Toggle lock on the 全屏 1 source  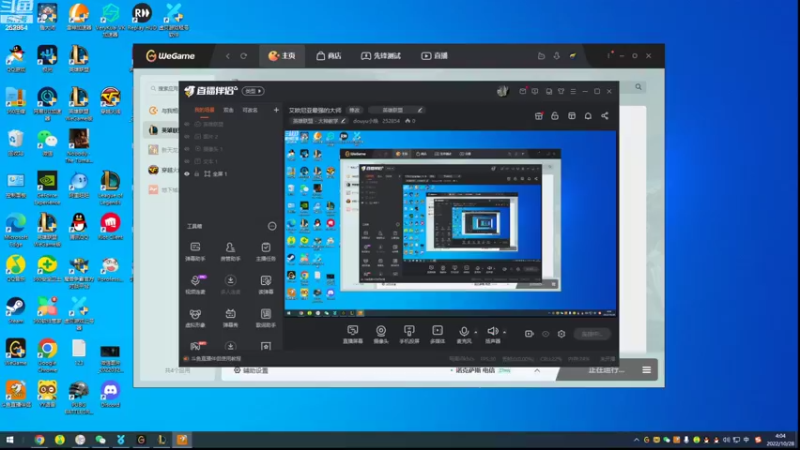[196, 173]
